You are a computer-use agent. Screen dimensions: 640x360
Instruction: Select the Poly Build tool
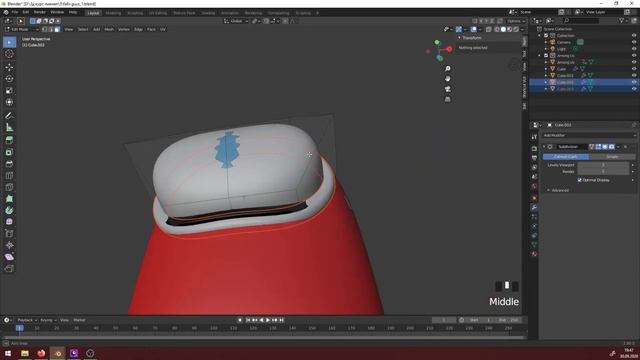[9, 199]
